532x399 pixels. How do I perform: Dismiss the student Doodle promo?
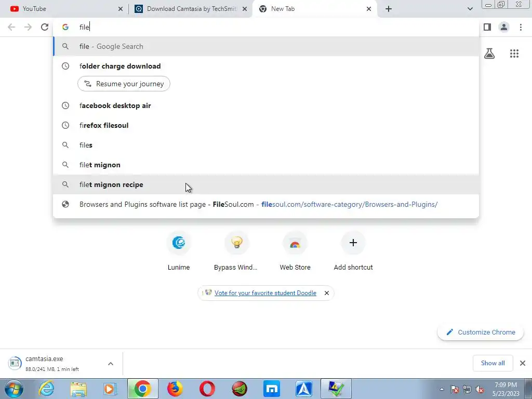pos(327,293)
